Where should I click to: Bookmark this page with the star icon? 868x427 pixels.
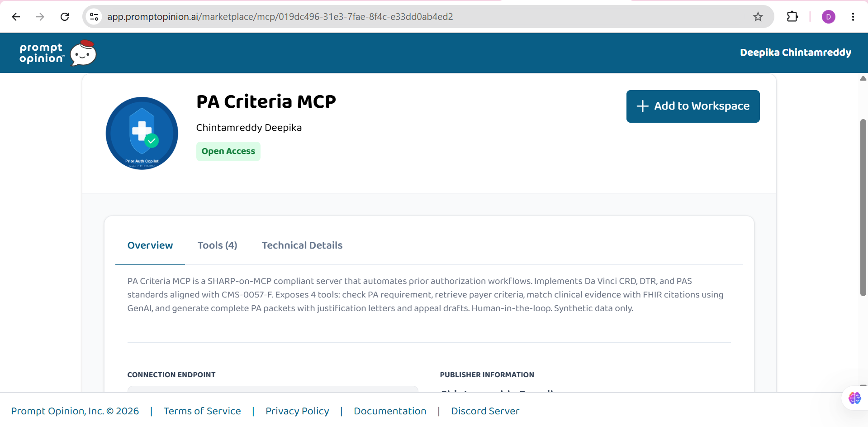click(x=758, y=17)
